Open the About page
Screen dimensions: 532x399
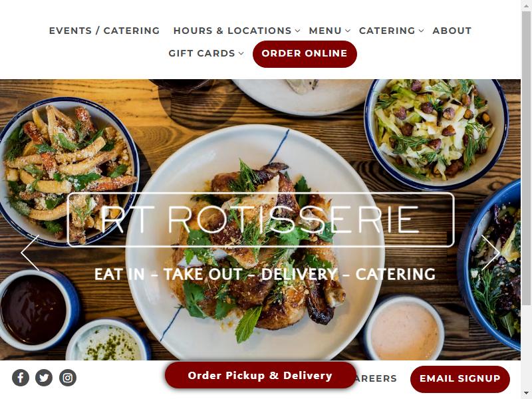[452, 31]
